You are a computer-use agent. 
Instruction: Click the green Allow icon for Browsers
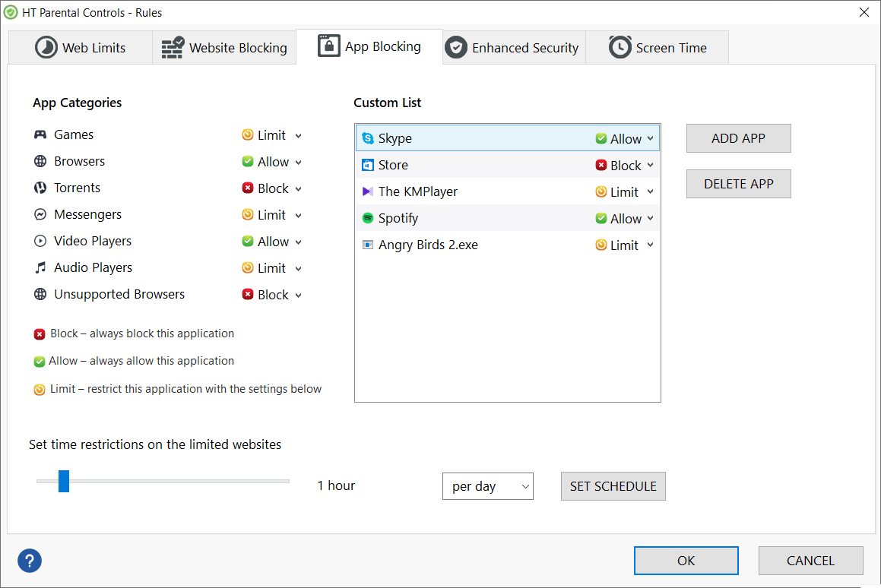pyautogui.click(x=248, y=161)
